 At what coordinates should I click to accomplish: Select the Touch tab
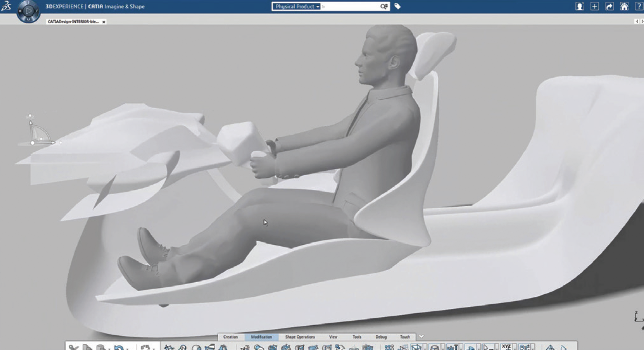click(x=405, y=337)
